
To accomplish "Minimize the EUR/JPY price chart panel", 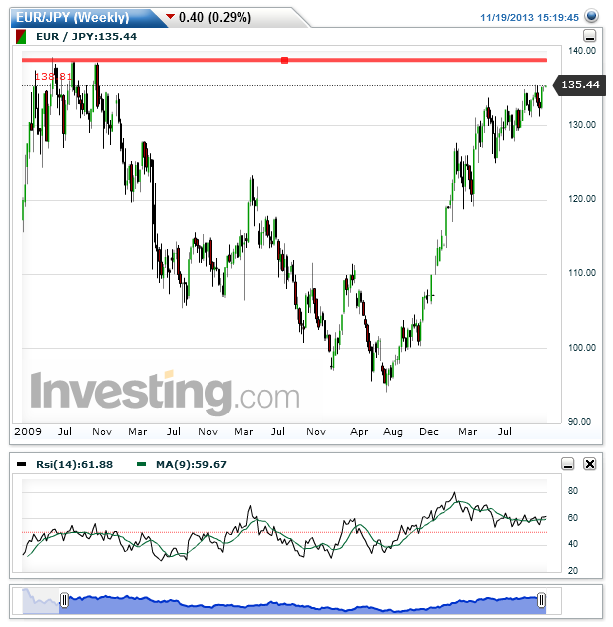I will pyautogui.click(x=589, y=36).
